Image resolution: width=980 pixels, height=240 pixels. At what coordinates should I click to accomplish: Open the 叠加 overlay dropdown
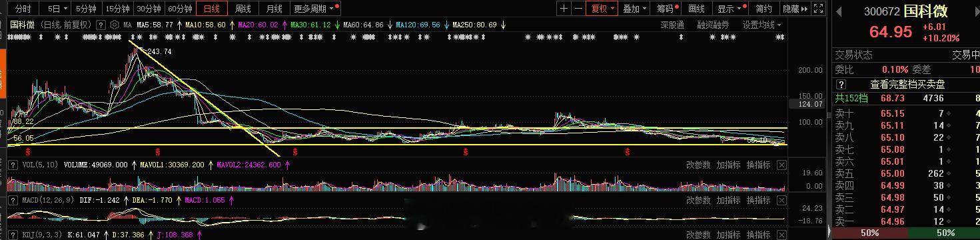click(x=634, y=9)
